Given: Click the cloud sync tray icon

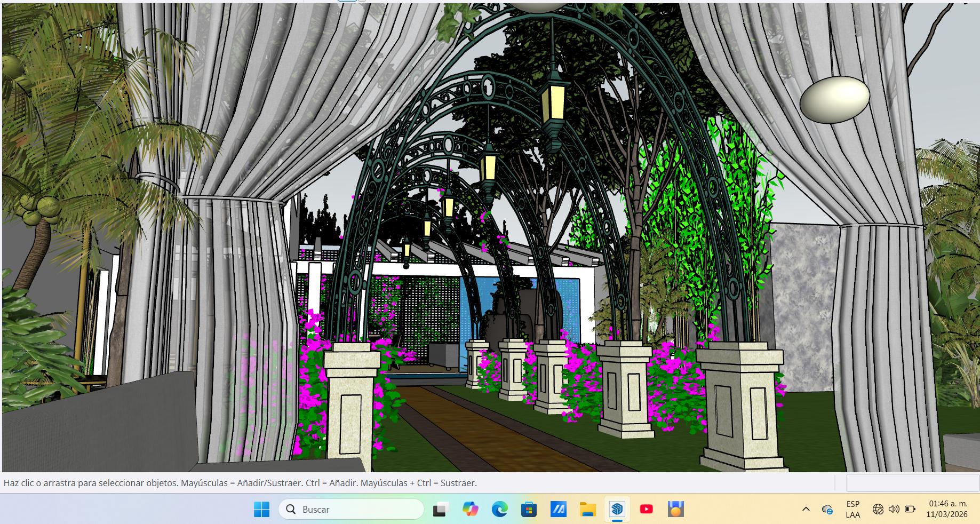Looking at the screenshot, I should (x=827, y=510).
